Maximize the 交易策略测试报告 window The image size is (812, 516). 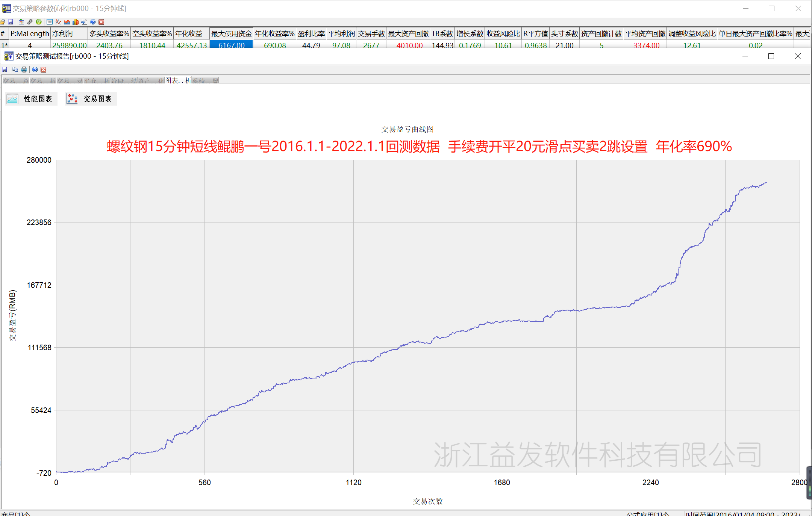pyautogui.click(x=771, y=56)
